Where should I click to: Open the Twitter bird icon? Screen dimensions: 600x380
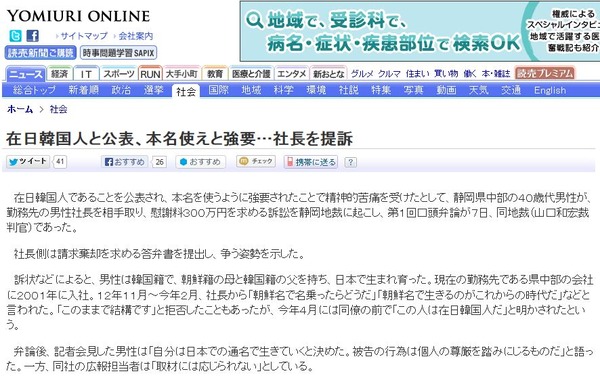point(15,36)
